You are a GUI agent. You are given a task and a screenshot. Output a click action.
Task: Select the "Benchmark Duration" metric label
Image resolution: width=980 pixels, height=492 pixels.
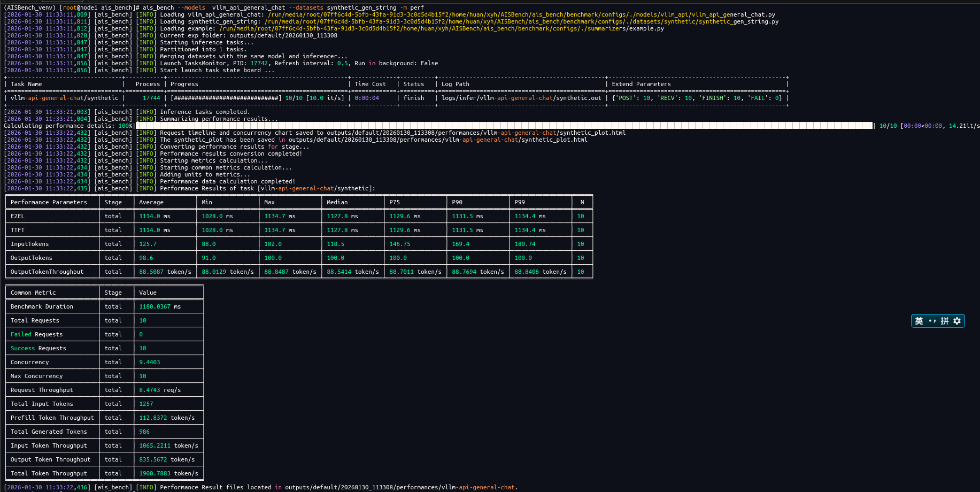[x=42, y=306]
